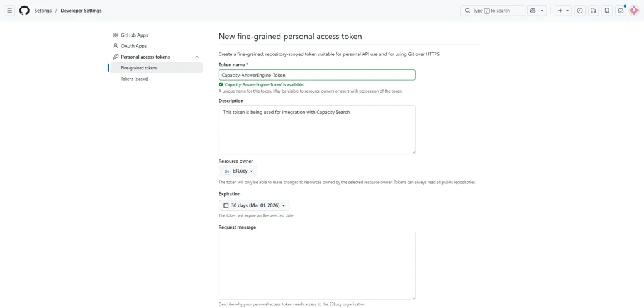
Task: Open repositories icon in header
Action: [x=607, y=11]
